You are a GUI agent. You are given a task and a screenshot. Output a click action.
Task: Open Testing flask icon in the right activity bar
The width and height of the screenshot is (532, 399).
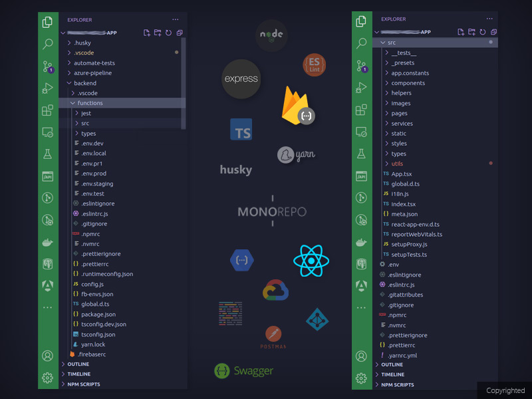click(x=361, y=154)
